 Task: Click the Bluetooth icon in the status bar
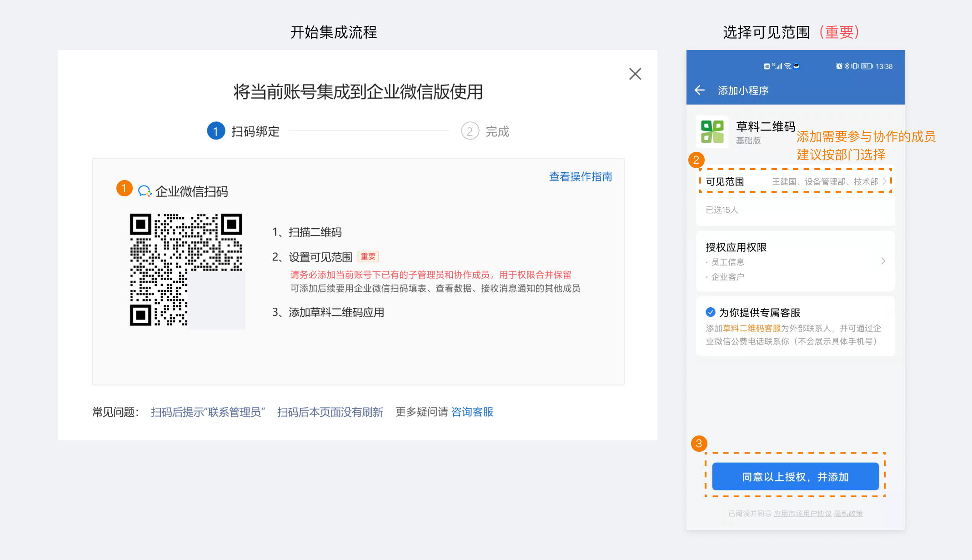pos(847,66)
